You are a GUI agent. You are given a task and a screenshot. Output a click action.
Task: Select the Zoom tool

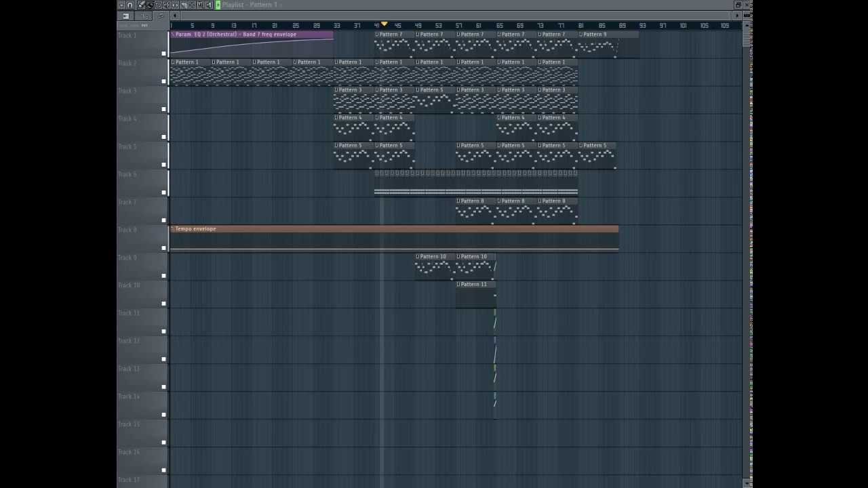(200, 5)
